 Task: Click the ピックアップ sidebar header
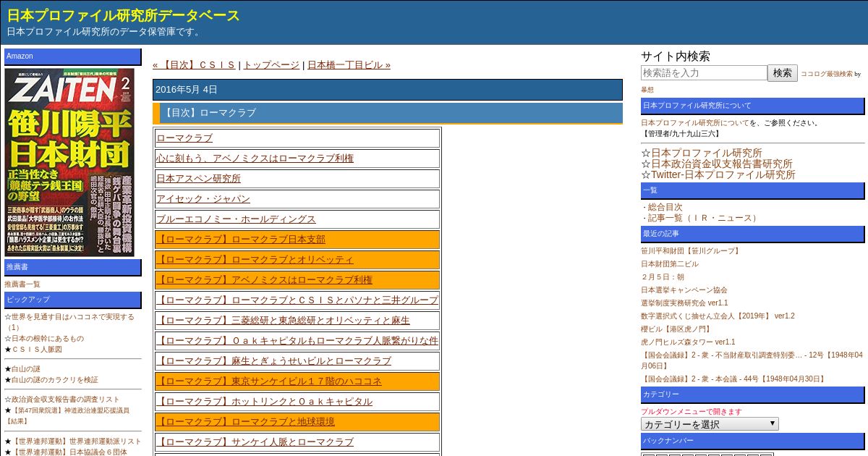(73, 300)
